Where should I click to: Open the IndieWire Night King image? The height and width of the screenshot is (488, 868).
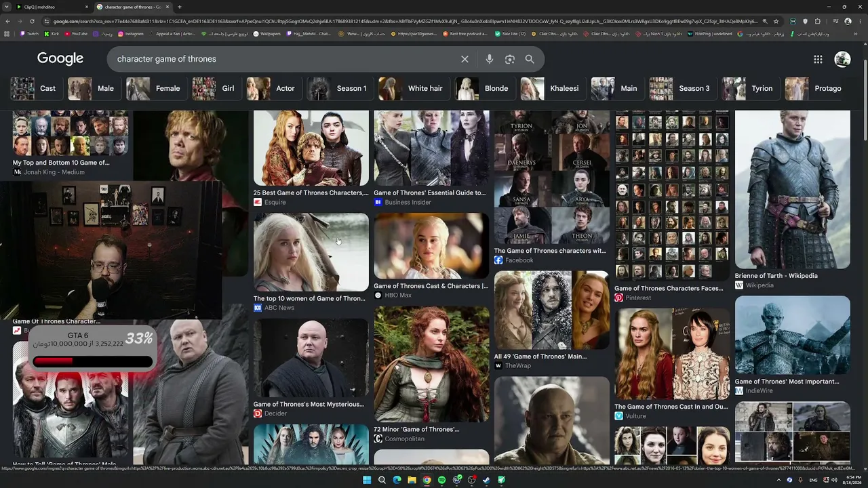click(793, 335)
